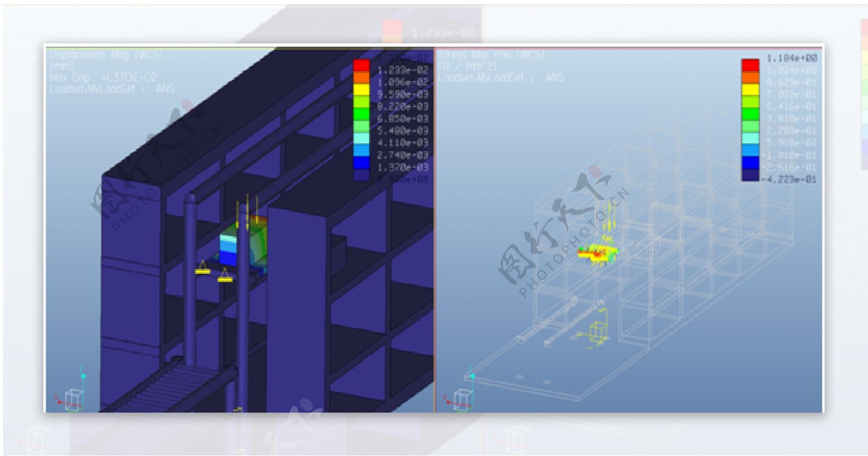Screen dimensions: 868x456
Task: Click the 'Displacement Mag (WCS)' title text
Action: [106, 55]
